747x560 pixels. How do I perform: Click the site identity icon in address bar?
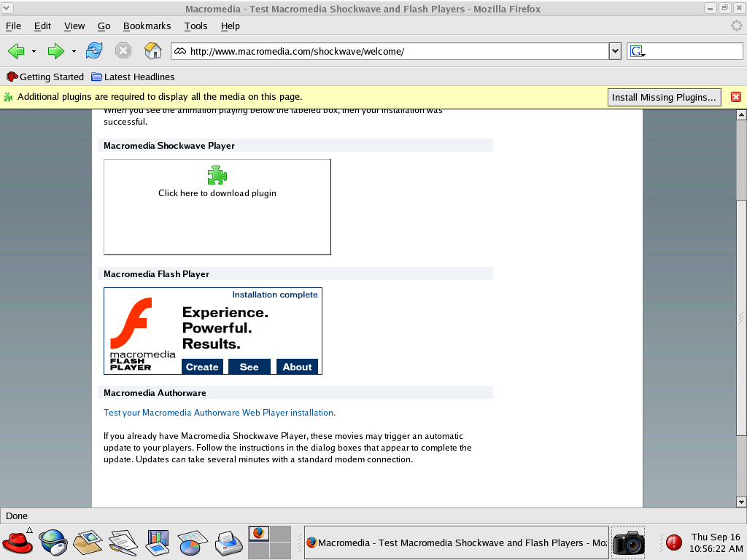pos(179,52)
